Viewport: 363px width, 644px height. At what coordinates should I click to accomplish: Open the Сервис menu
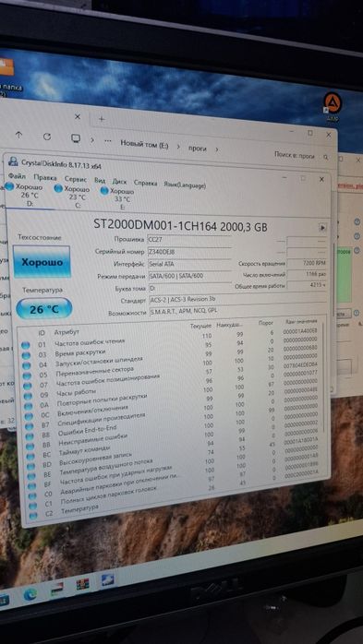click(76, 179)
